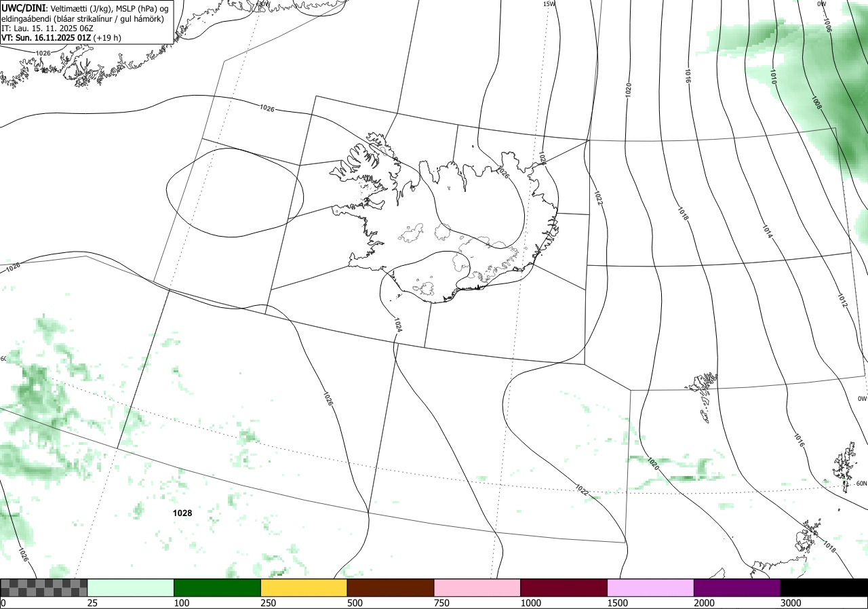Choose the purple 2000–3000 legend swatch
The width and height of the screenshot is (868, 609).
coord(738,587)
